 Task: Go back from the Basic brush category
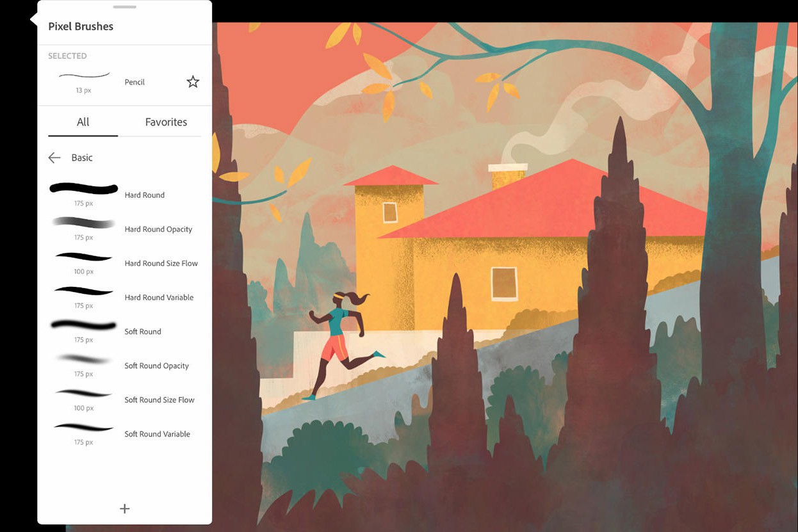click(54, 157)
